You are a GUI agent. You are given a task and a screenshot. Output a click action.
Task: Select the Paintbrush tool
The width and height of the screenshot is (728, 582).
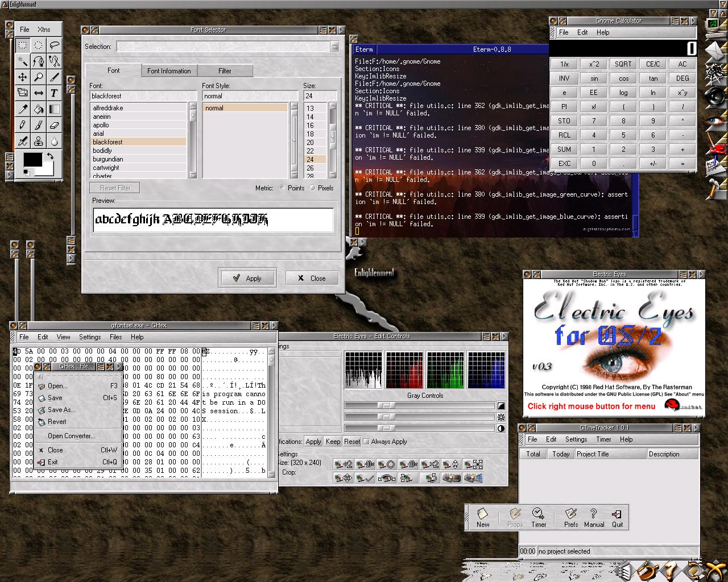(38, 124)
